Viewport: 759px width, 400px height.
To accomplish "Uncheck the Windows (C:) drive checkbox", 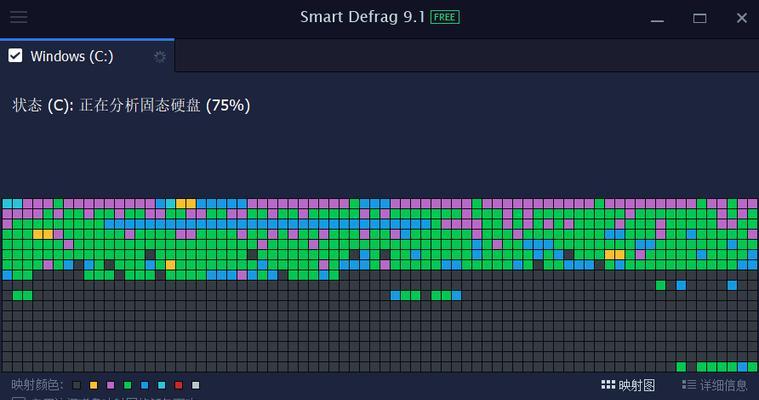I will [15, 56].
